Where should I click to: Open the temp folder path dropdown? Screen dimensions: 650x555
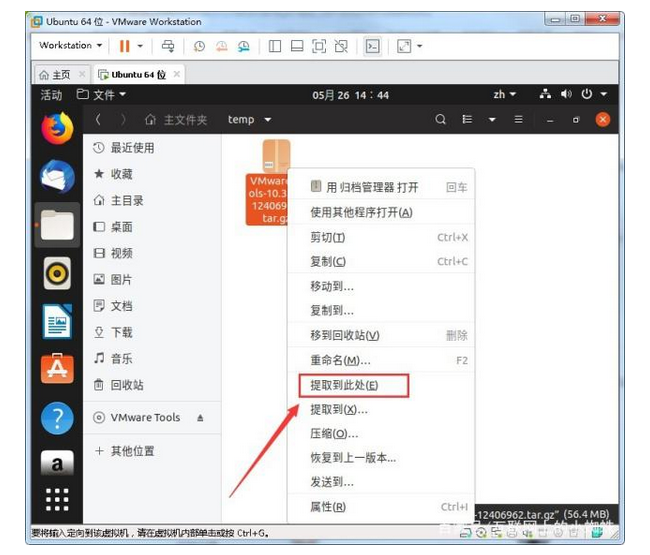(249, 120)
